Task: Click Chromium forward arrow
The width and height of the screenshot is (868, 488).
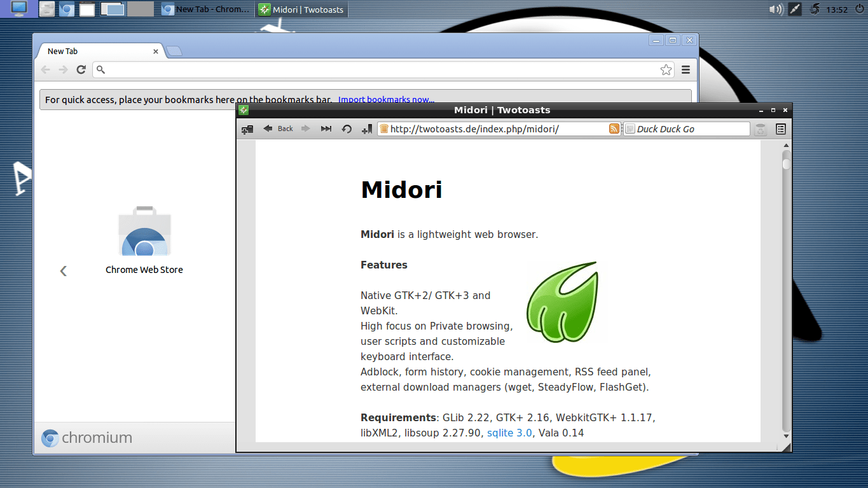Action: 63,69
